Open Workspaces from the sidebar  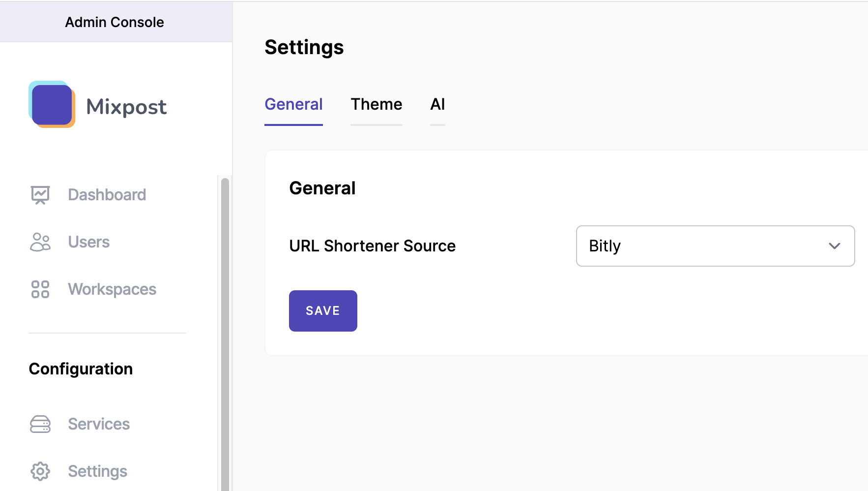[x=112, y=289]
